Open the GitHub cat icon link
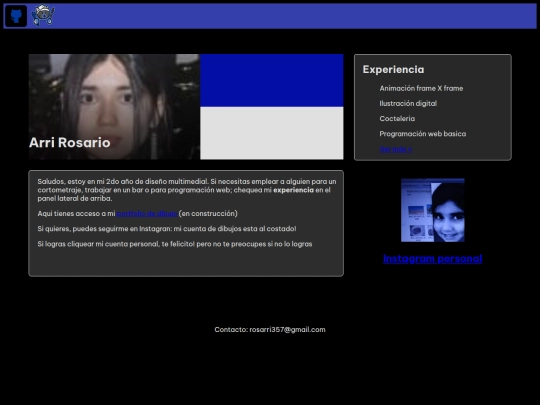 click(x=16, y=16)
